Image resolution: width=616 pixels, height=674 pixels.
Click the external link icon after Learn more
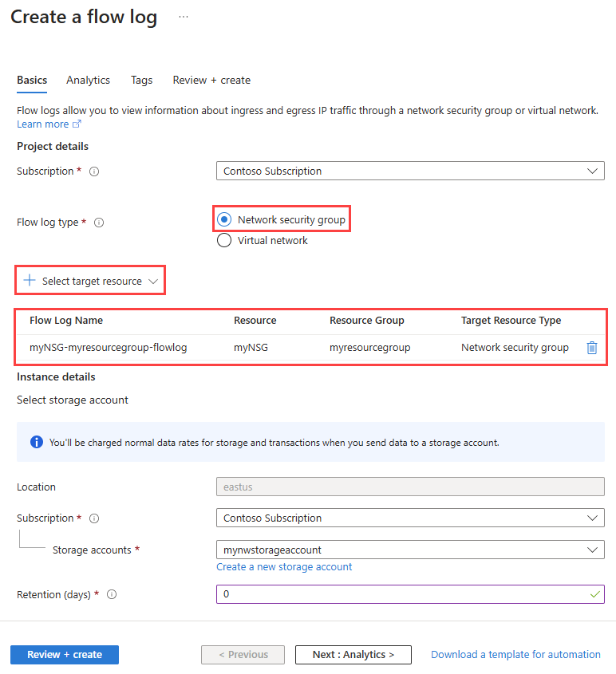click(74, 124)
